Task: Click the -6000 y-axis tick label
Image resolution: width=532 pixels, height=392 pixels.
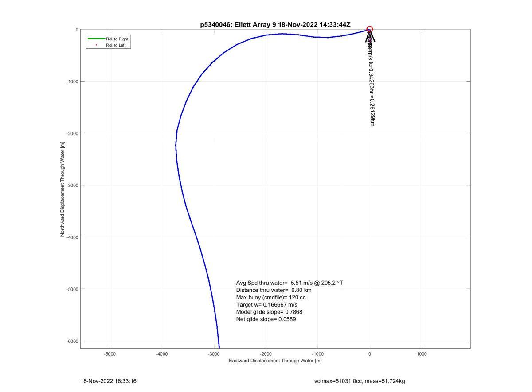Action: pyautogui.click(x=72, y=341)
